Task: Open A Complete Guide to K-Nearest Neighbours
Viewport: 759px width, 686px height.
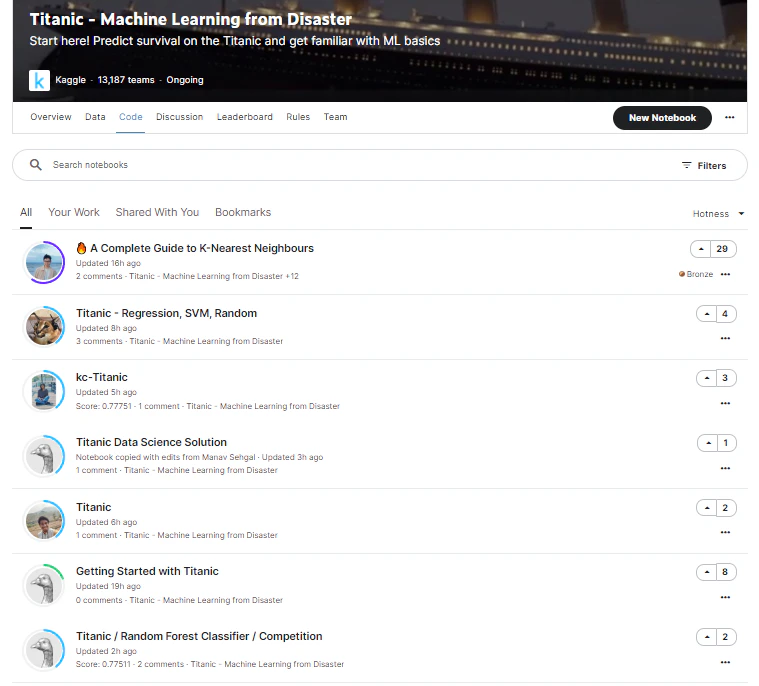Action: (202, 248)
